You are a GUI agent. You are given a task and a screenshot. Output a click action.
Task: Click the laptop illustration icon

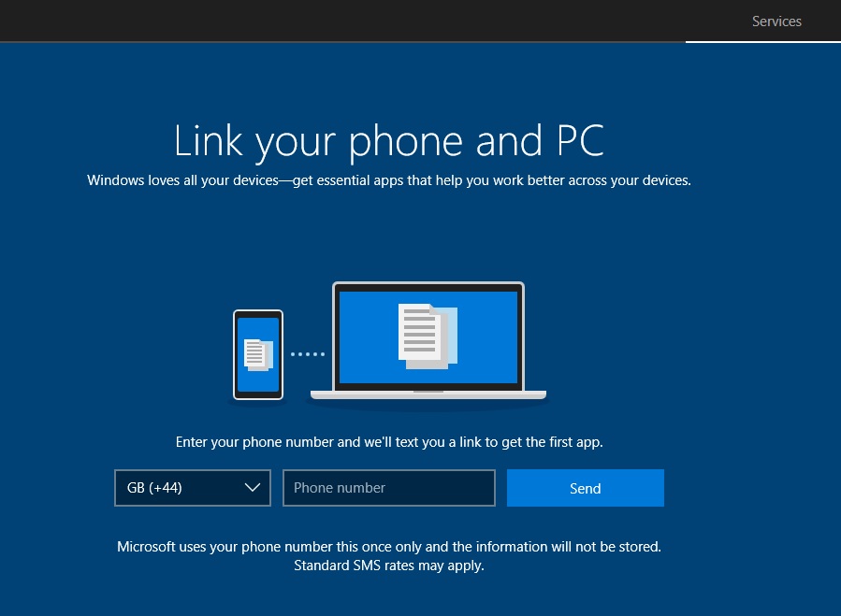(x=428, y=340)
